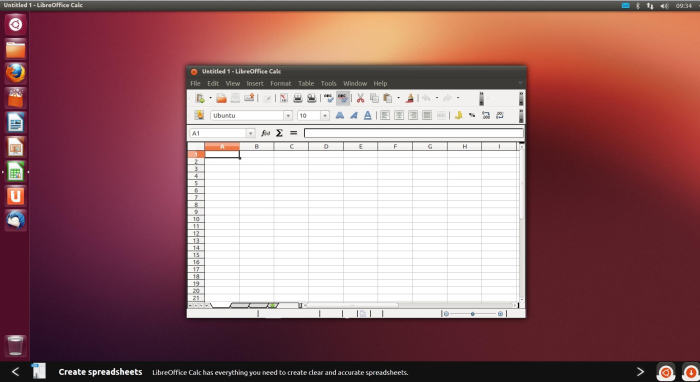Open the Styles and Formatting icon
This screenshot has height=382, width=700.
tap(199, 115)
